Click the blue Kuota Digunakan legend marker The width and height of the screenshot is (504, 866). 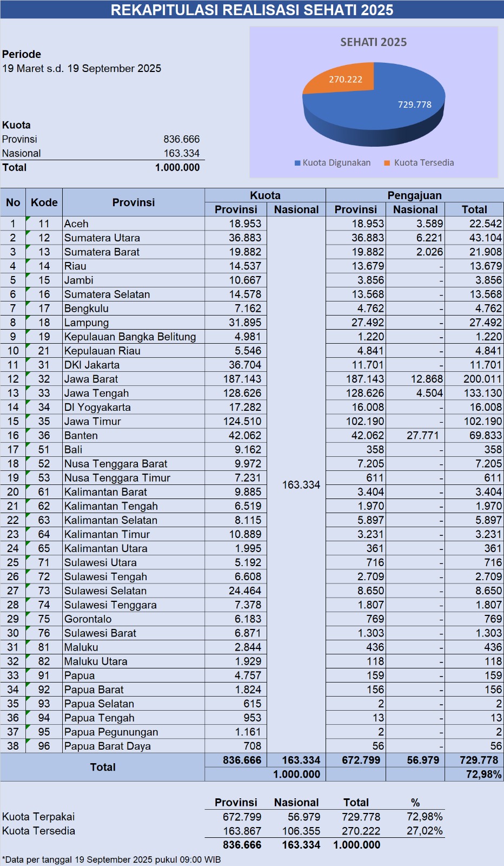[x=297, y=163]
